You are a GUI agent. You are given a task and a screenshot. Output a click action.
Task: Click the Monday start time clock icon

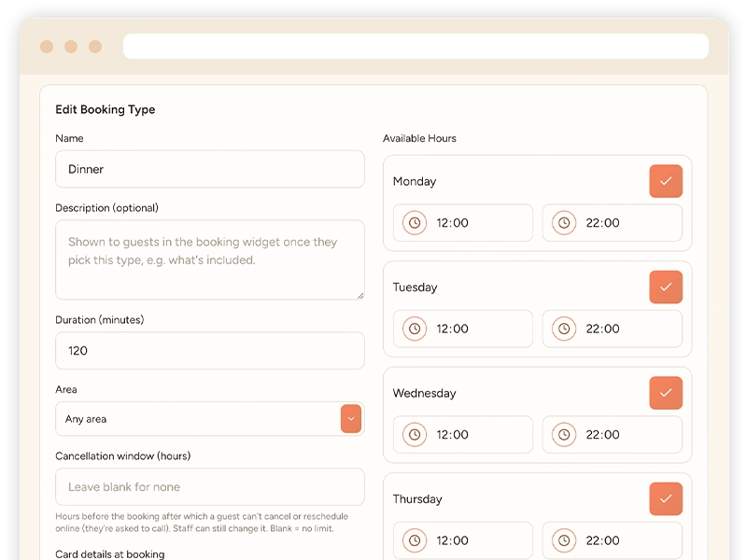(415, 223)
